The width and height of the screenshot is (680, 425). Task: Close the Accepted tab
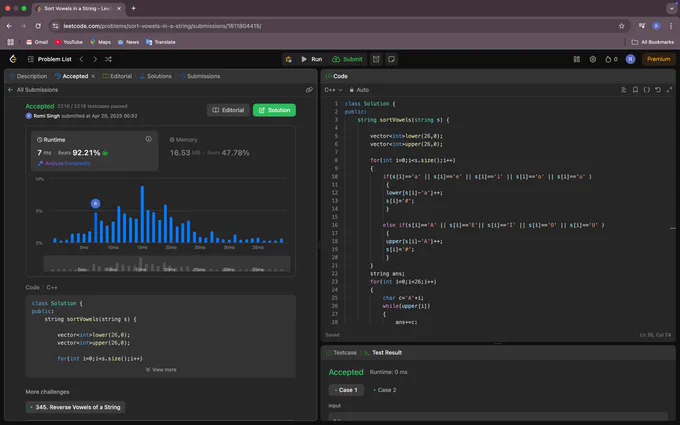tap(93, 76)
